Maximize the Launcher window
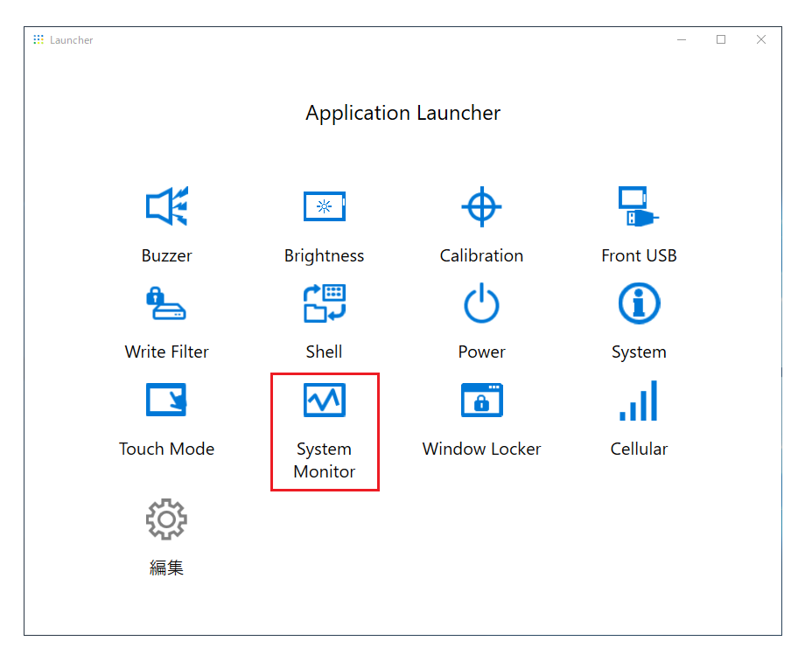The height and width of the screenshot is (662, 812). point(721,39)
